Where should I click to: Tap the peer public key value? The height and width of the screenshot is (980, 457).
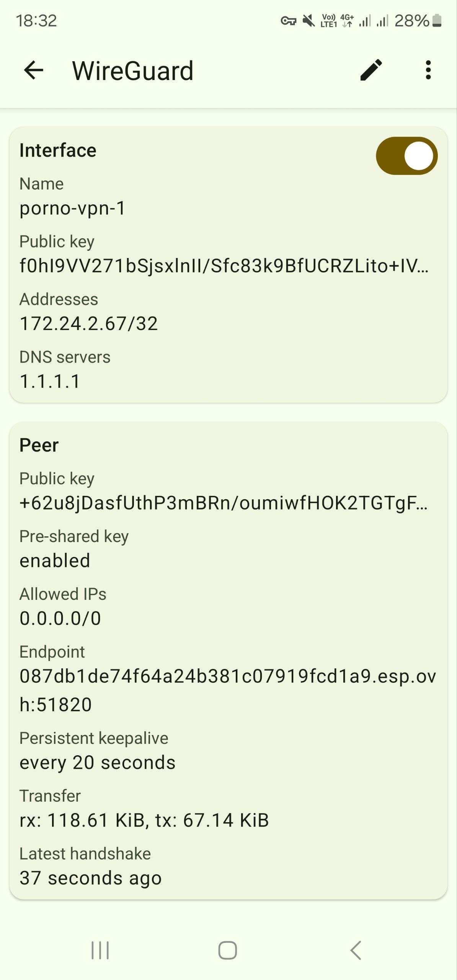[x=224, y=503]
